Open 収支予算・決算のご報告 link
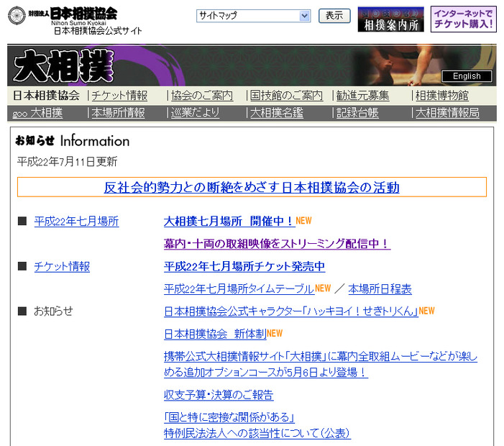The width and height of the screenshot is (504, 446). pos(219,395)
